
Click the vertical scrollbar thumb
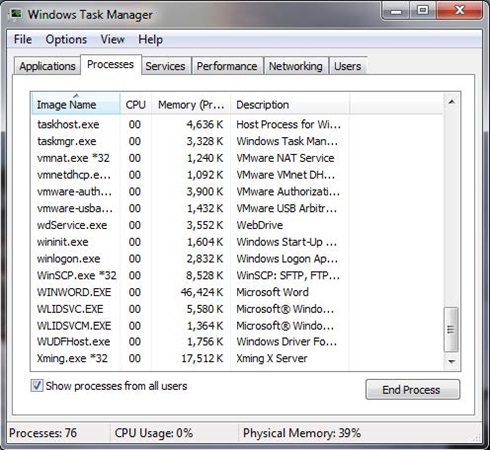451,329
